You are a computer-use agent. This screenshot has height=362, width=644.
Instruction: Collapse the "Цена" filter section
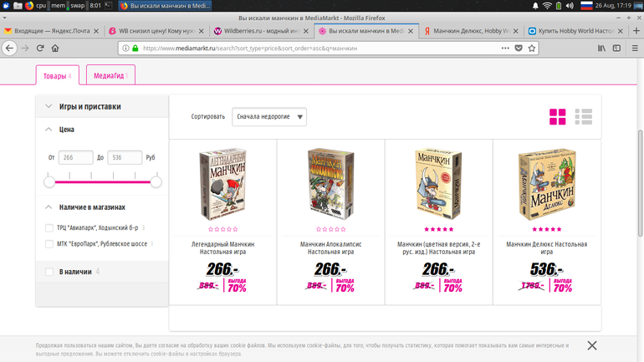click(x=49, y=130)
